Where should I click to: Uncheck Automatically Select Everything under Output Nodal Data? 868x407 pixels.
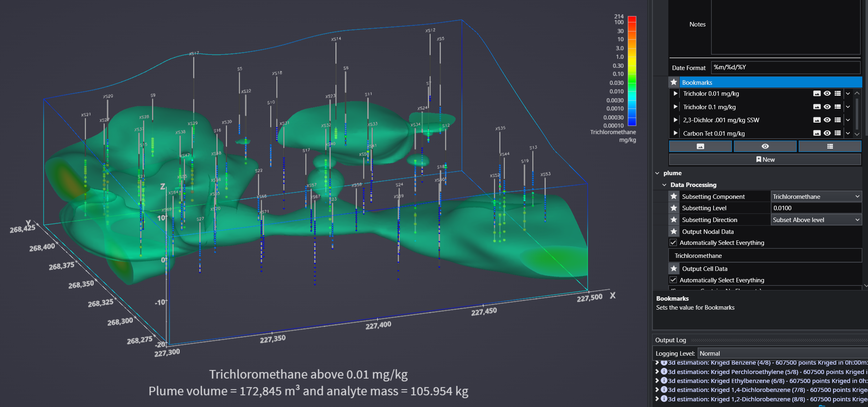(673, 243)
